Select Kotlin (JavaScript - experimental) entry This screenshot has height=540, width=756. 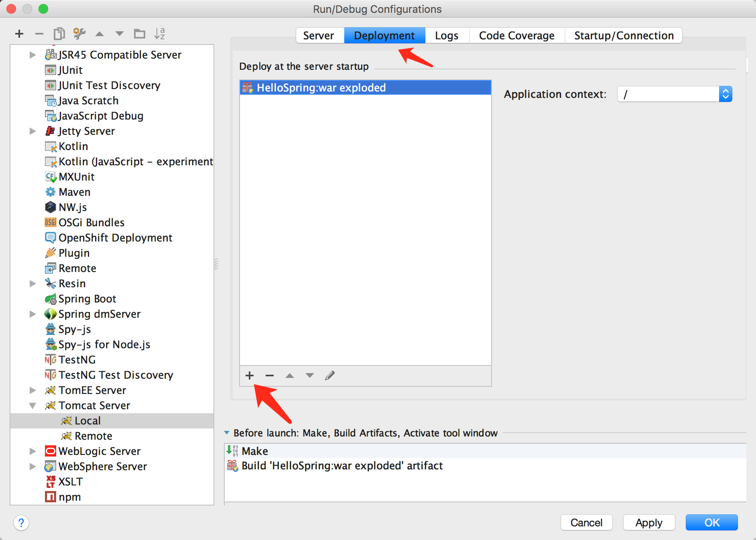click(112, 162)
